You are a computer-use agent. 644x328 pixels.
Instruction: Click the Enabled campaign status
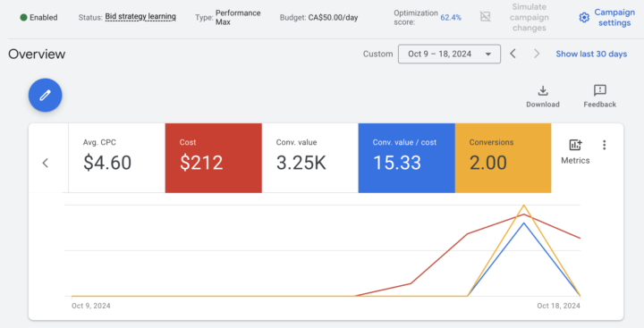(x=39, y=17)
